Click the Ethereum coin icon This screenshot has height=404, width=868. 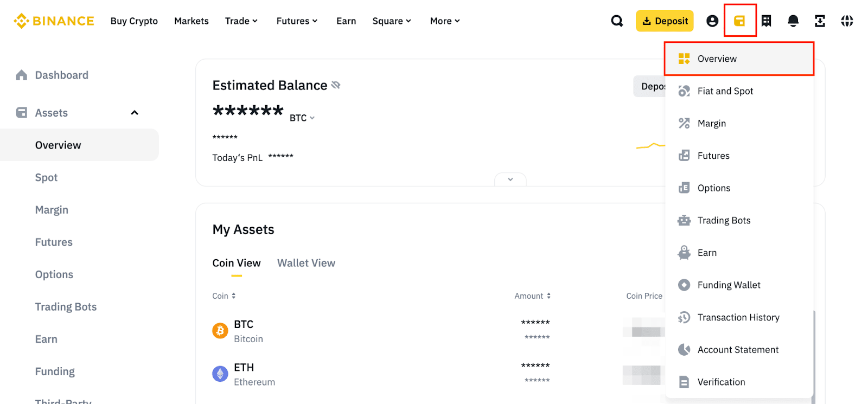pos(220,374)
